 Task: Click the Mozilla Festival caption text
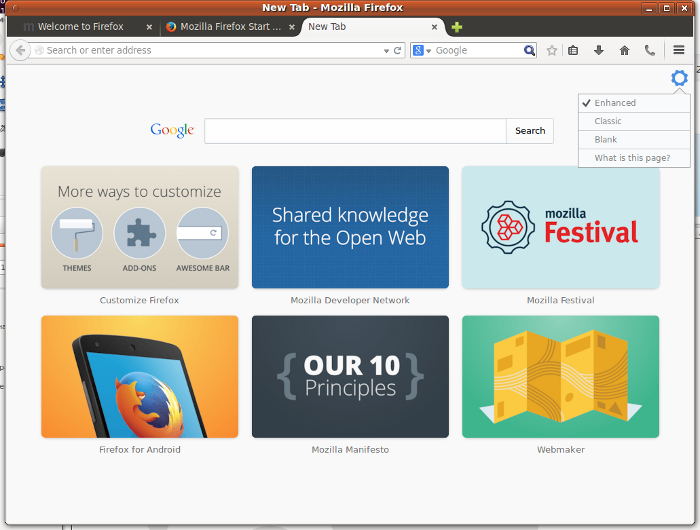coord(561,300)
